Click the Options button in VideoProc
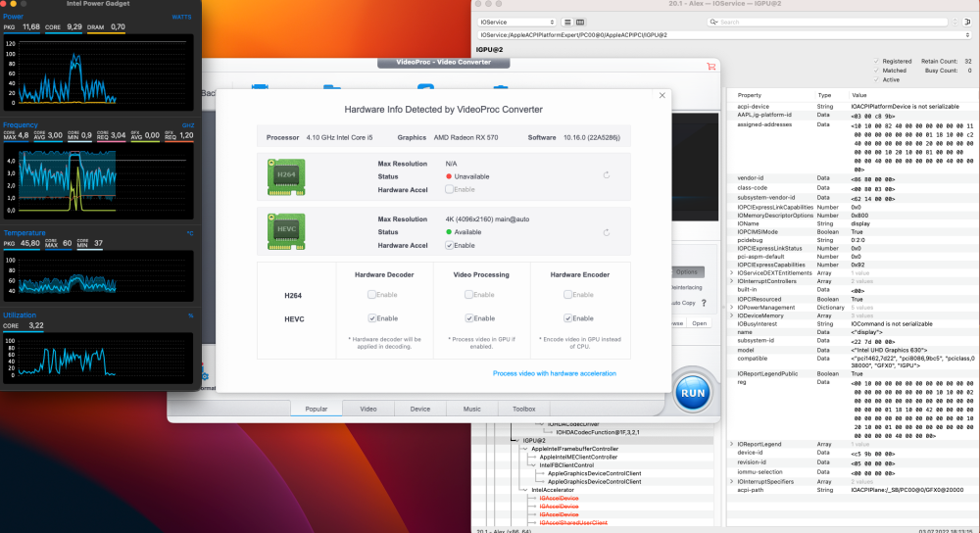This screenshot has height=533, width=980. 687,271
